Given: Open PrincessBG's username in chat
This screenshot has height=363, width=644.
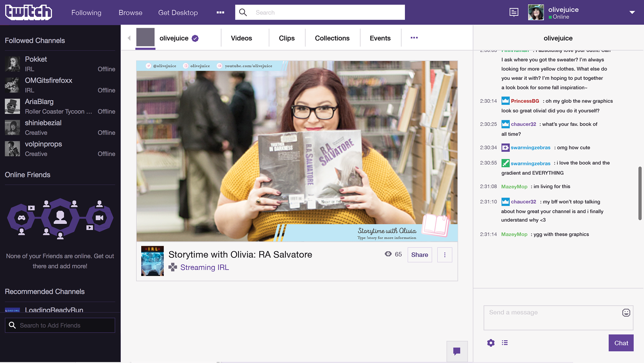Looking at the screenshot, I should [x=525, y=101].
